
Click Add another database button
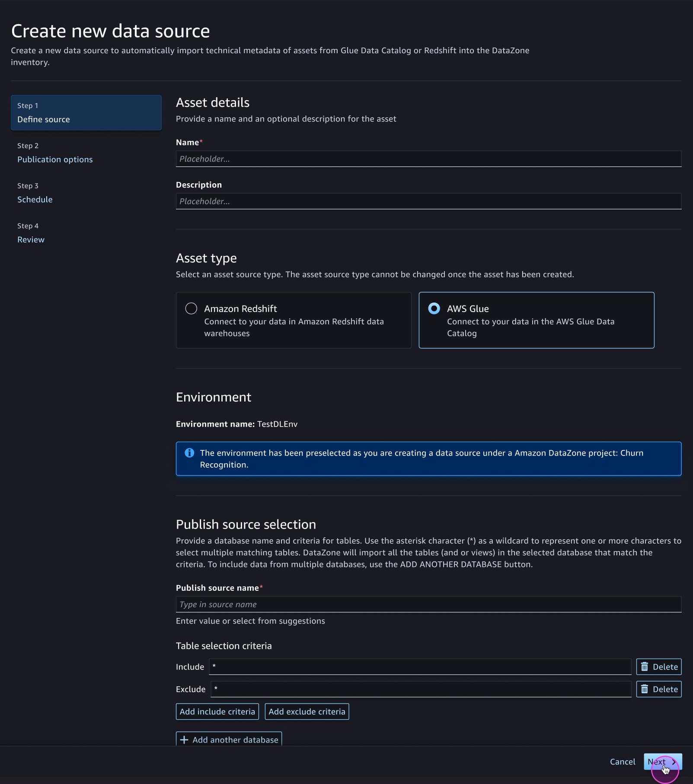click(x=229, y=739)
